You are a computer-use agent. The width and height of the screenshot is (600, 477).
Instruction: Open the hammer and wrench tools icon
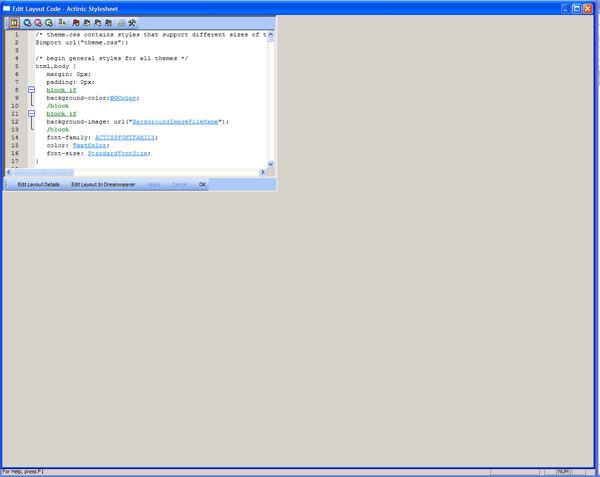pyautogui.click(x=132, y=22)
